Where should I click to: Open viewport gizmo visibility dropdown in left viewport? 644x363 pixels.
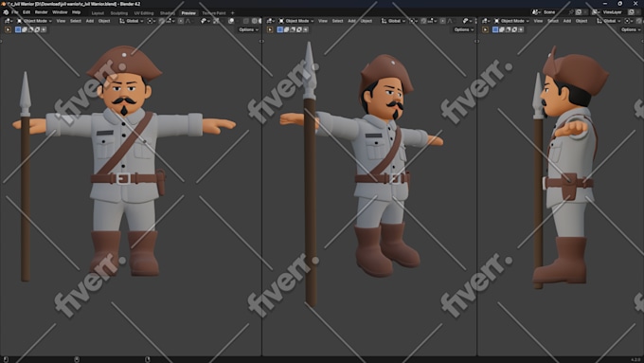click(x=205, y=21)
